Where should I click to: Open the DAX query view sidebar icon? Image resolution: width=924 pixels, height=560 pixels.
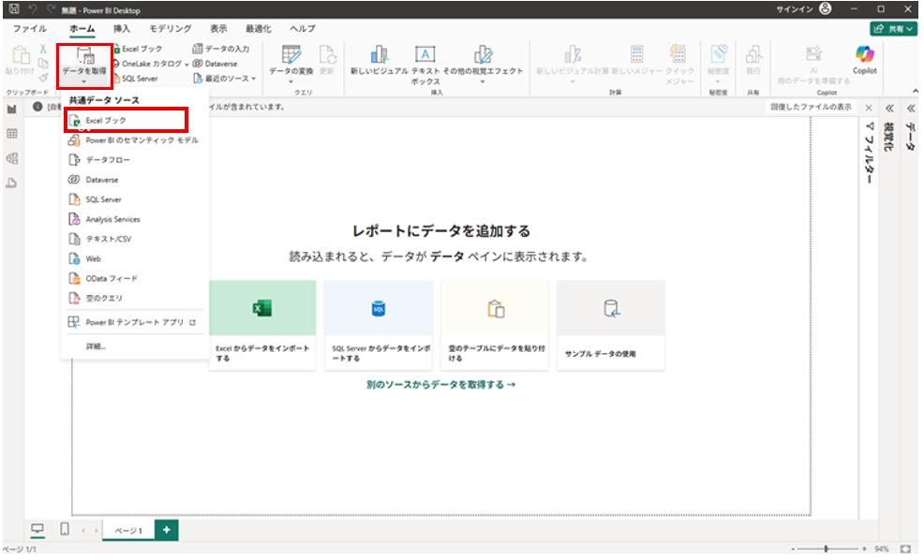pos(12,184)
